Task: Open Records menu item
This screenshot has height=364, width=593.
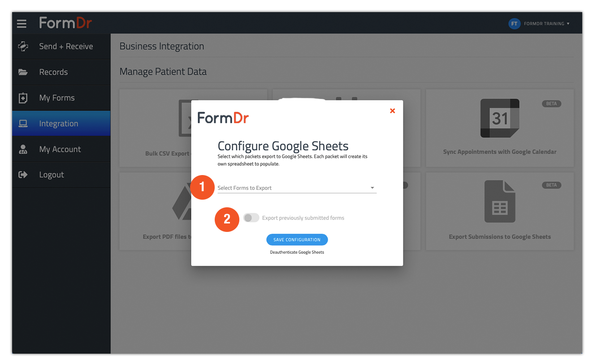Action: click(x=61, y=72)
